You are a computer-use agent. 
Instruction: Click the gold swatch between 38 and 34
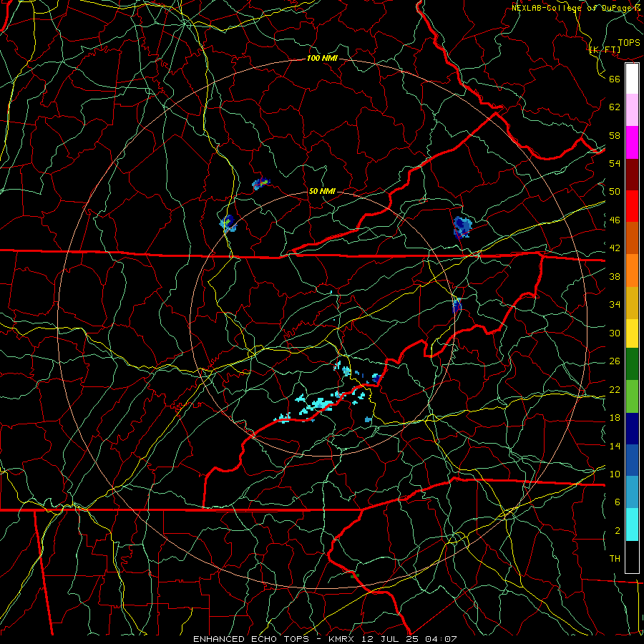pos(632,303)
